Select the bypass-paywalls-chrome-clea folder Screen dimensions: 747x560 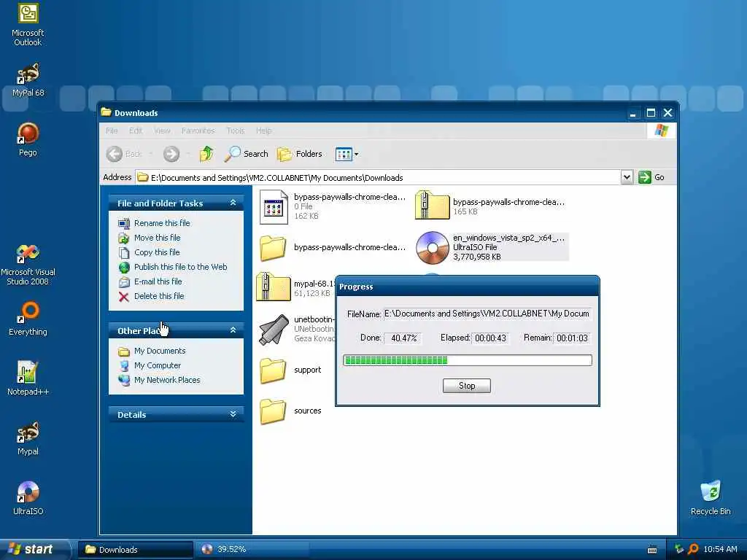coord(332,248)
